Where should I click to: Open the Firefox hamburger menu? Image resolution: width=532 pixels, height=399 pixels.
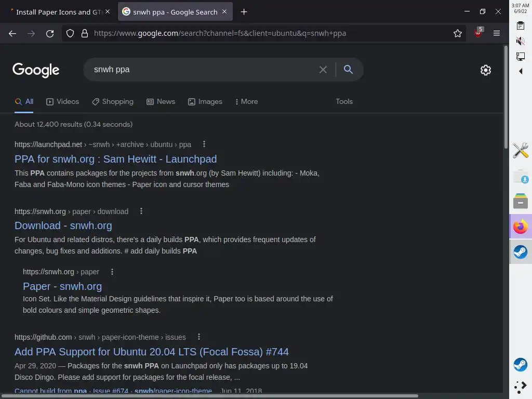pos(496,33)
